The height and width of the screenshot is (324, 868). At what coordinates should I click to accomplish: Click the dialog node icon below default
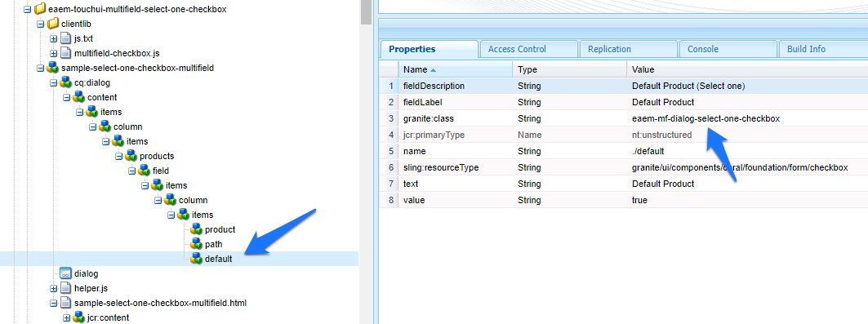(66, 273)
